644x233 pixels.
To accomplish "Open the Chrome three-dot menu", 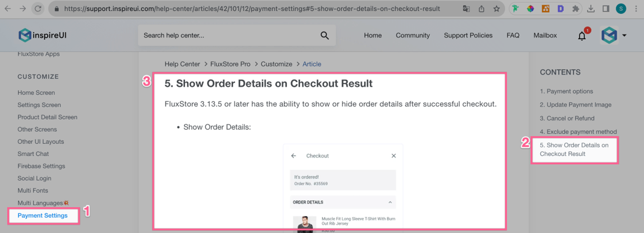I will click(x=636, y=8).
